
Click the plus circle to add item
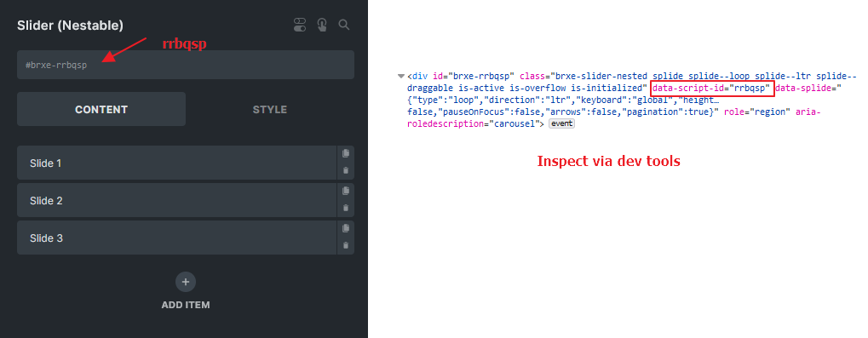pos(186,282)
